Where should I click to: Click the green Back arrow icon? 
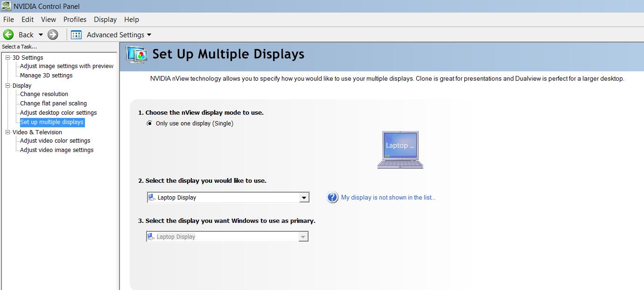click(8, 35)
